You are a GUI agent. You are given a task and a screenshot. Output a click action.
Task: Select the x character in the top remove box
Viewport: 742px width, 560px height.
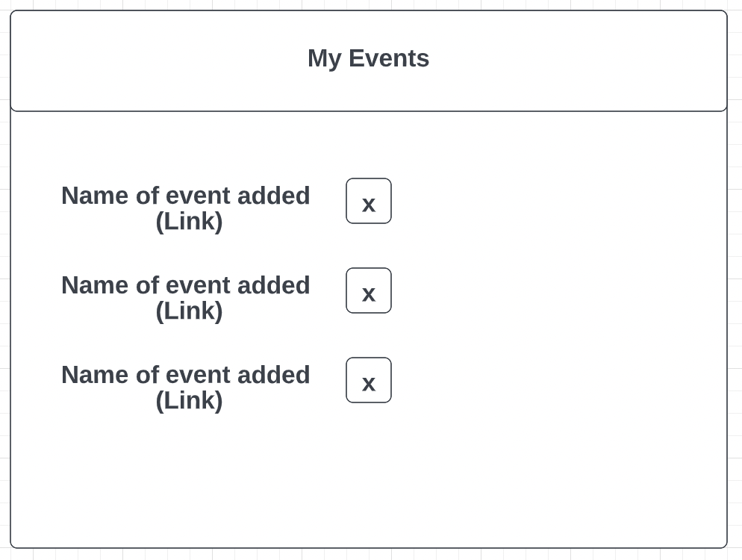pyautogui.click(x=369, y=205)
